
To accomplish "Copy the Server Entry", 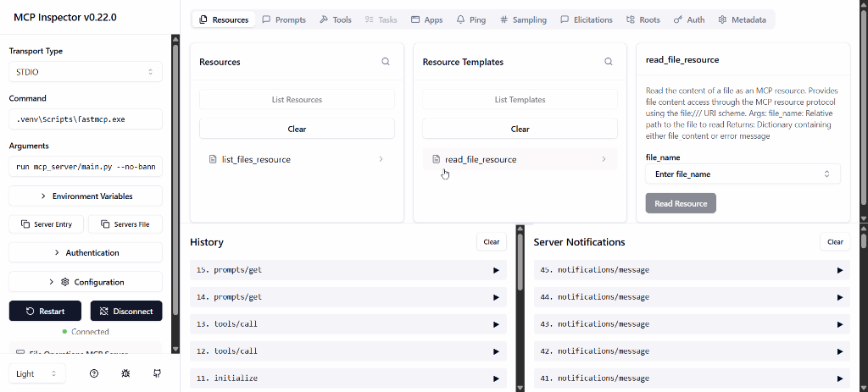I will click(47, 224).
